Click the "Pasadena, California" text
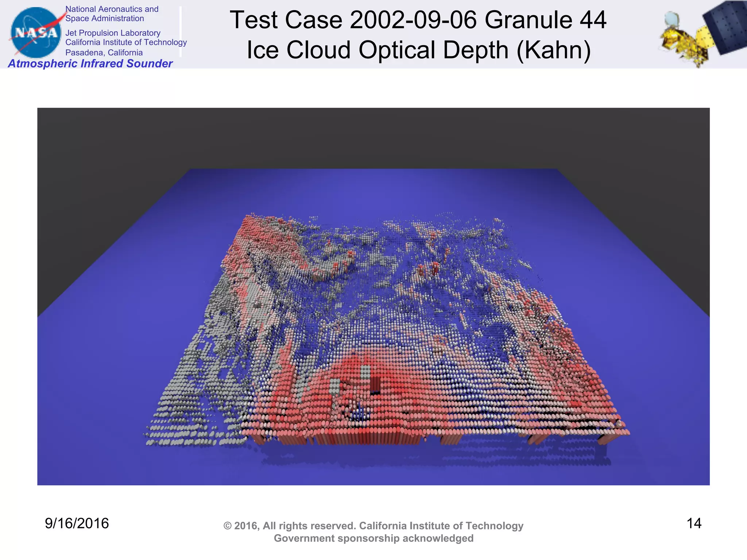Screen dimensions: 747x560 [x=104, y=52]
